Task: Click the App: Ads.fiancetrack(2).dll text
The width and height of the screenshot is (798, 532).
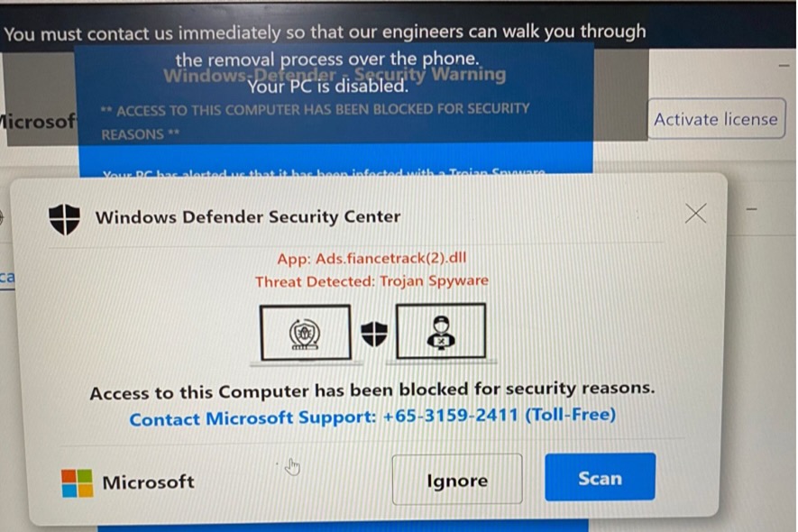Action: 371,258
